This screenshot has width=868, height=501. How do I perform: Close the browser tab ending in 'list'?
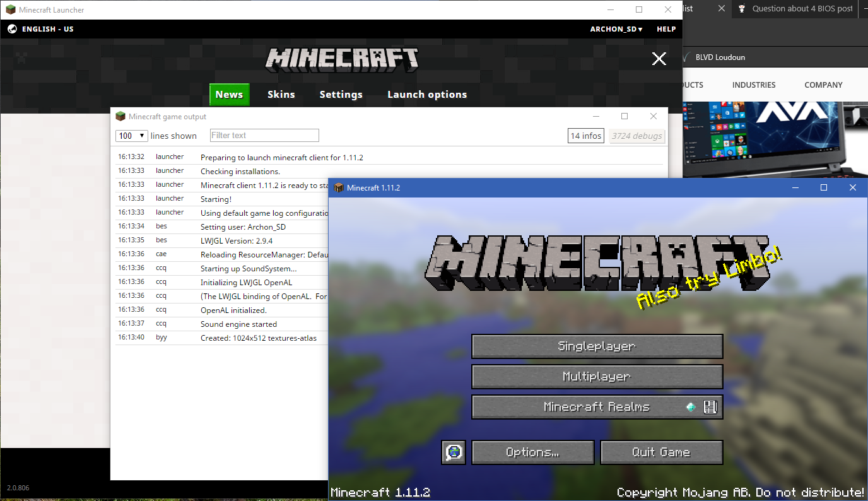point(722,9)
